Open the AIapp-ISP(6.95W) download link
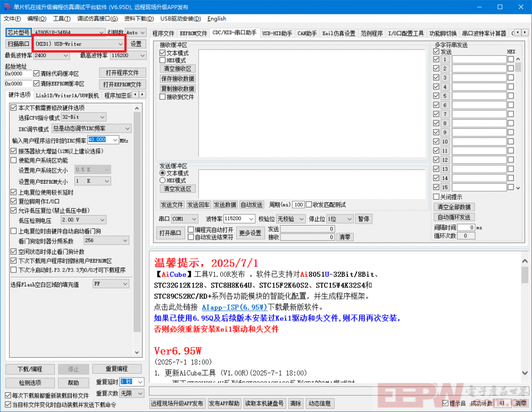Screen dimensions: 532x412 coord(234,307)
